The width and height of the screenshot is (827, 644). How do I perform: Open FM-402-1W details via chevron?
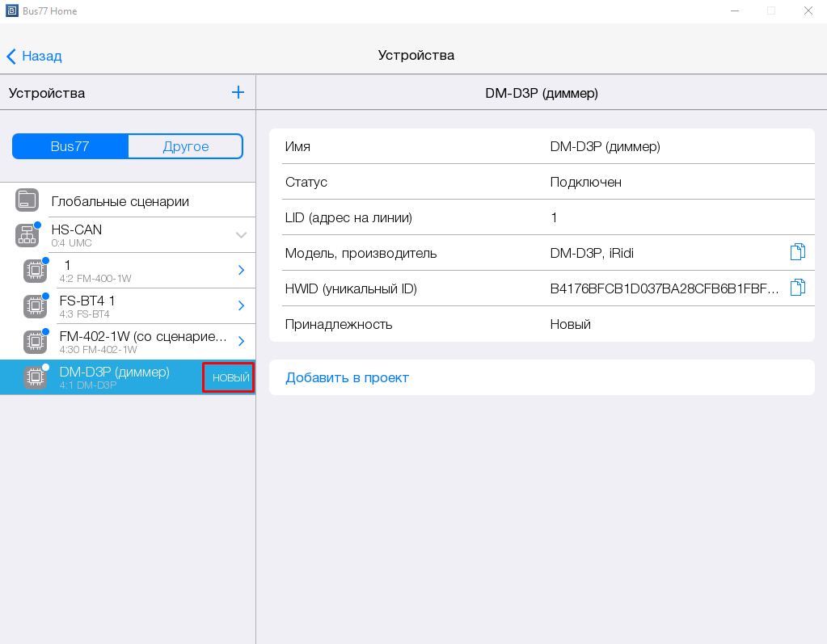point(241,341)
